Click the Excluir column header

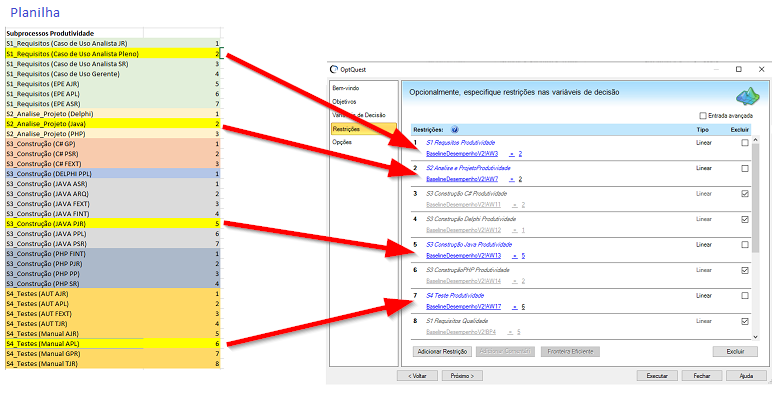[740, 130]
